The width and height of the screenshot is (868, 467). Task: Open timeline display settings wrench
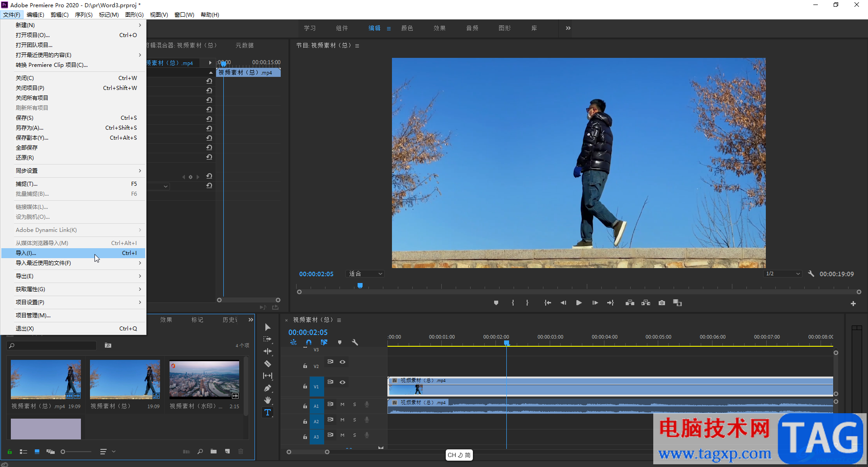(355, 342)
